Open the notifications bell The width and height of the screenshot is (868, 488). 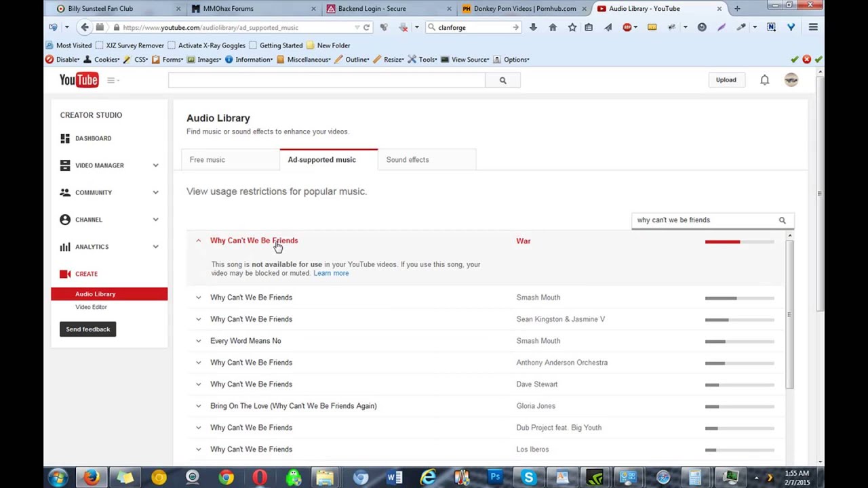pyautogui.click(x=764, y=80)
